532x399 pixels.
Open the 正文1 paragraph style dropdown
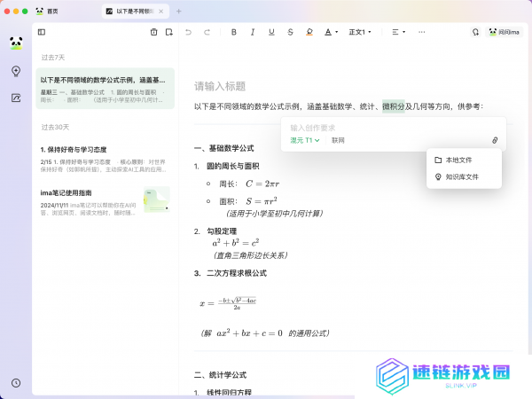[x=360, y=32]
